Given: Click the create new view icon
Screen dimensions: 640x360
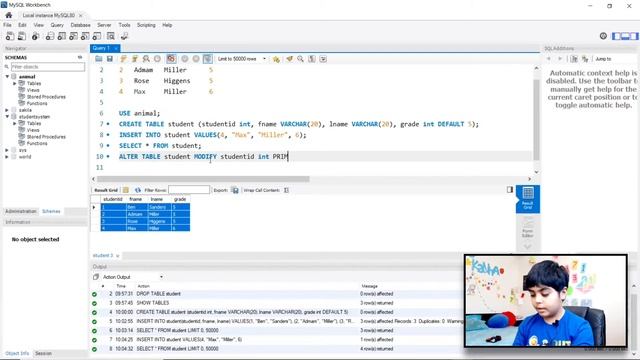Looking at the screenshot, I should [x=73, y=36].
